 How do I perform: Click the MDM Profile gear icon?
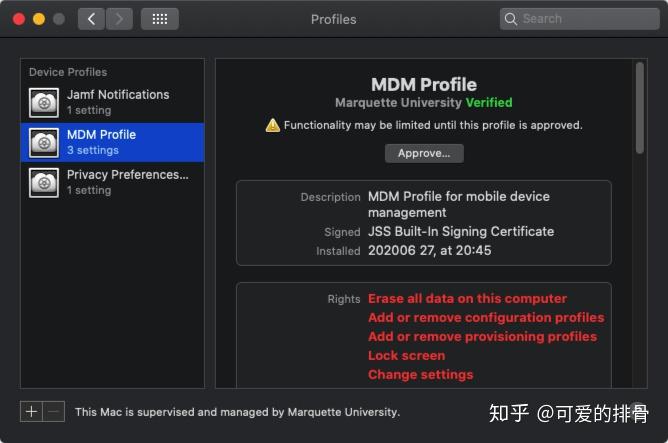43,142
